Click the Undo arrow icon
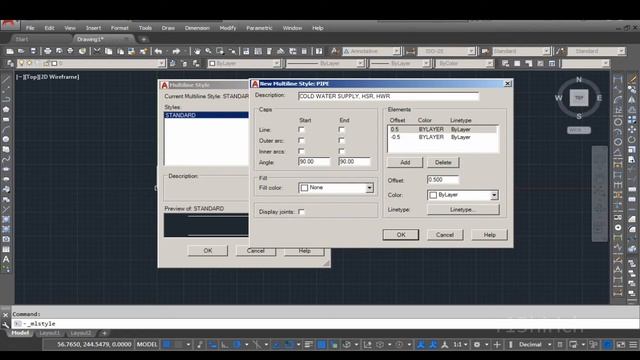Image resolution: width=640 pixels, height=360 pixels. point(158,51)
